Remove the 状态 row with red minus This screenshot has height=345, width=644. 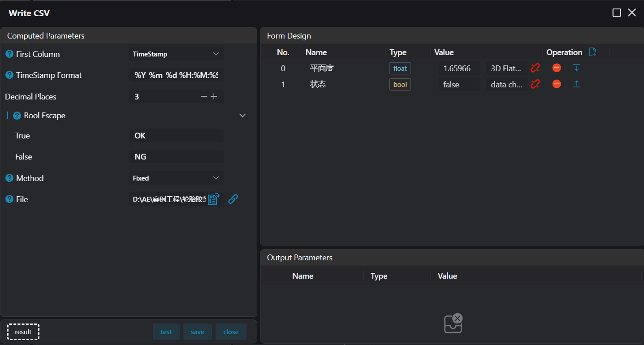click(x=557, y=84)
